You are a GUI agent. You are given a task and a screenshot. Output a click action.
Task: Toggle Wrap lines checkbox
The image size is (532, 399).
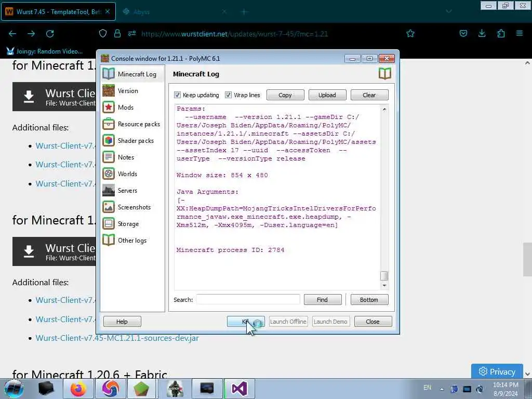(229, 95)
